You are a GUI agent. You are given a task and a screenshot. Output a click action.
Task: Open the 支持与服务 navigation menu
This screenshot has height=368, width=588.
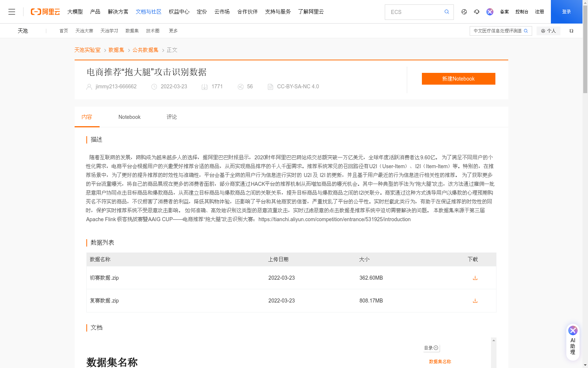[278, 12]
